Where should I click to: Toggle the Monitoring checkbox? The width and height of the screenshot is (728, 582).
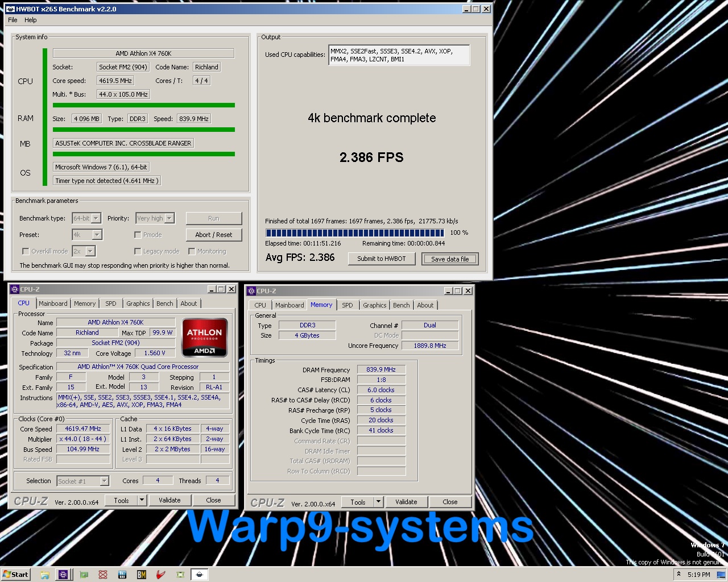point(192,251)
